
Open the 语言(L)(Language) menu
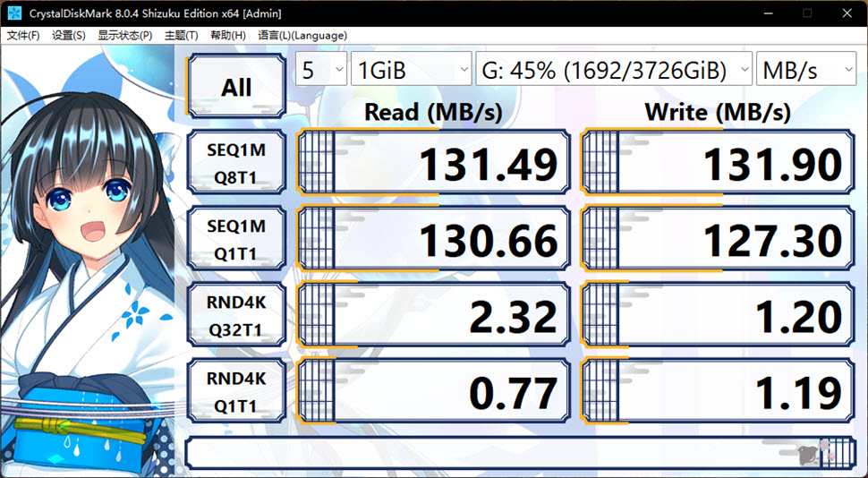click(x=302, y=36)
